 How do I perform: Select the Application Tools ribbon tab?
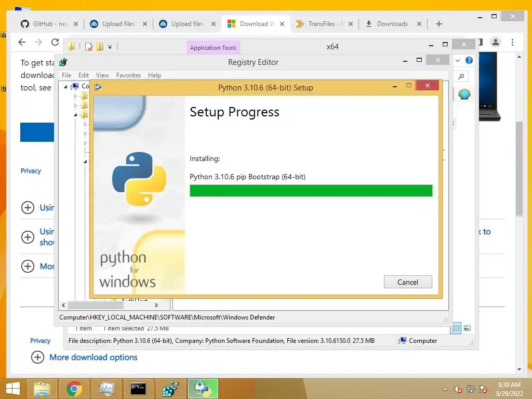point(213,48)
